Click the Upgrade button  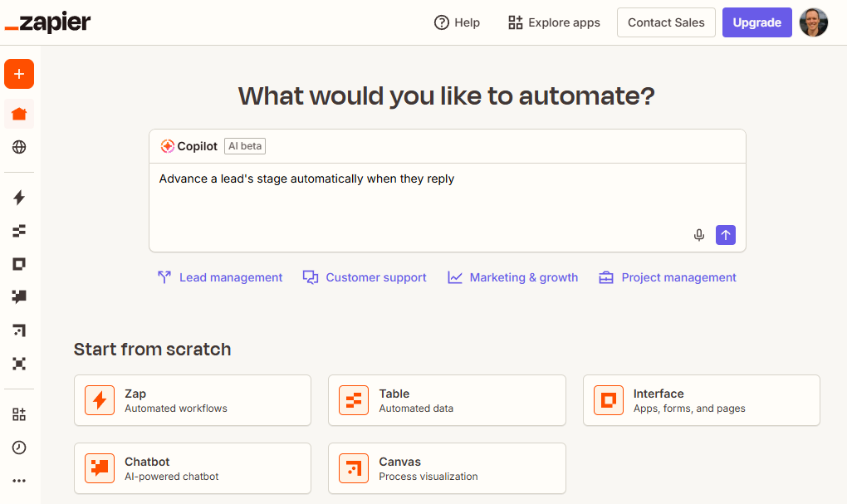pos(756,22)
